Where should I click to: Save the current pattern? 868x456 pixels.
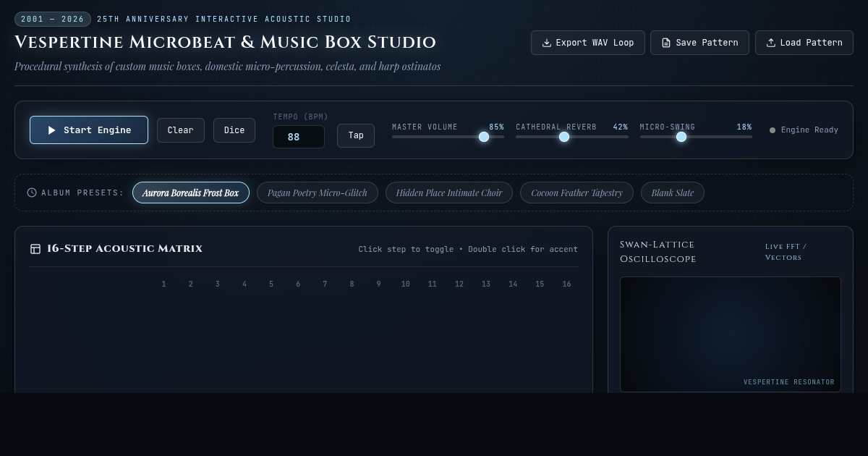click(700, 43)
